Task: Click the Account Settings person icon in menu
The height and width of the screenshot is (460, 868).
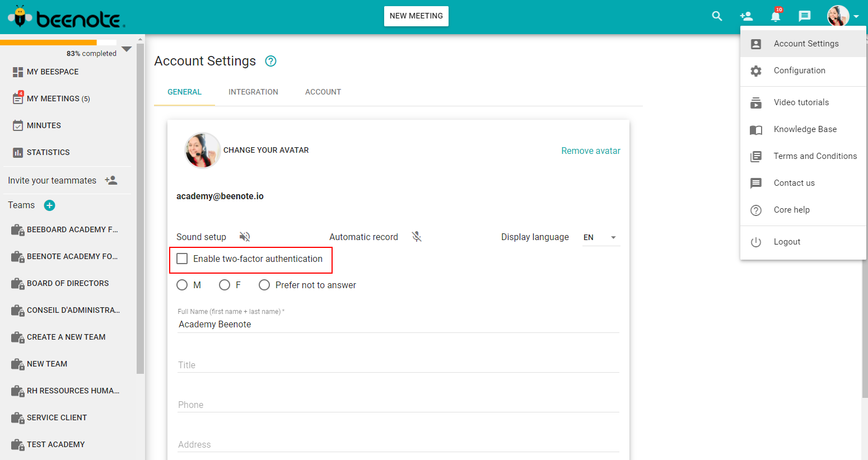Action: point(756,44)
